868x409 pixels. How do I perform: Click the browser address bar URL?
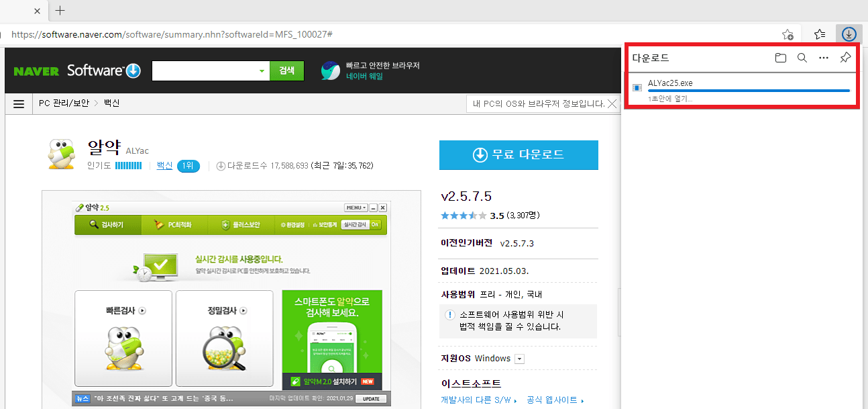tap(172, 34)
